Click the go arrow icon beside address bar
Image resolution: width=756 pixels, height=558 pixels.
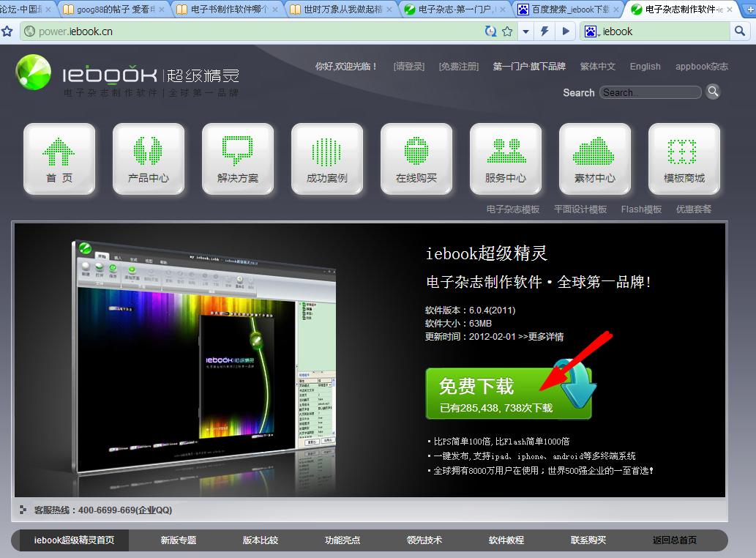566,31
